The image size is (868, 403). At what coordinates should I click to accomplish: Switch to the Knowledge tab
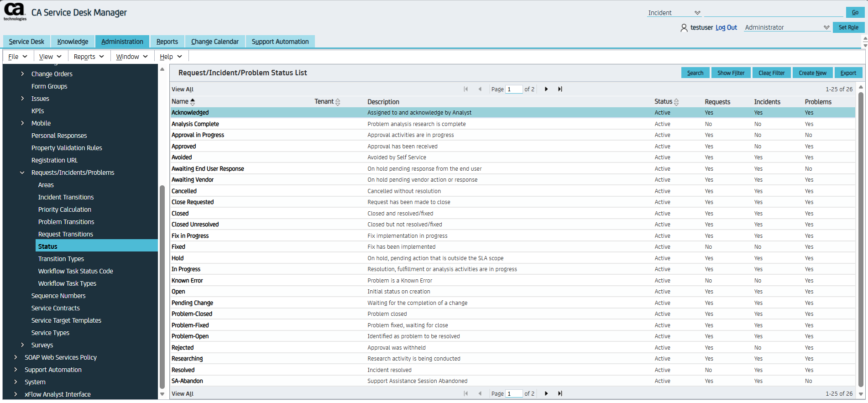(x=73, y=42)
